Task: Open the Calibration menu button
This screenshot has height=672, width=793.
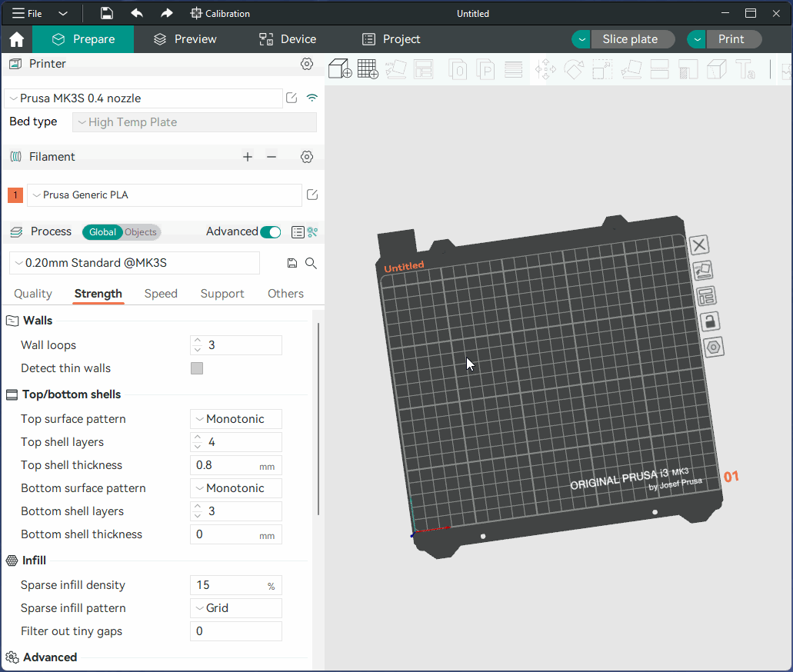Action: pyautogui.click(x=220, y=13)
